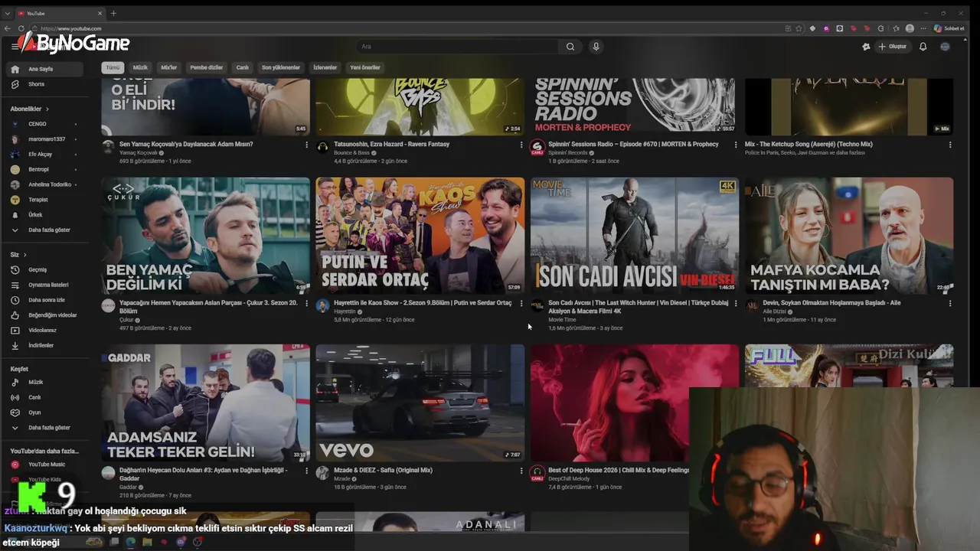Viewport: 980px width, 551px height.
Task: Click the browser back arrow
Action: click(8, 28)
